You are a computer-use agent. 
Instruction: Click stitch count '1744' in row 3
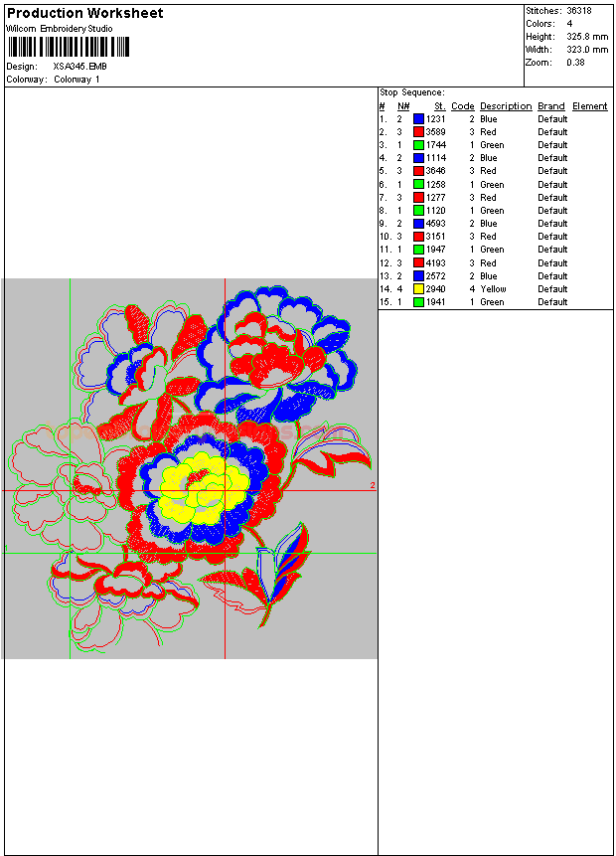point(435,145)
